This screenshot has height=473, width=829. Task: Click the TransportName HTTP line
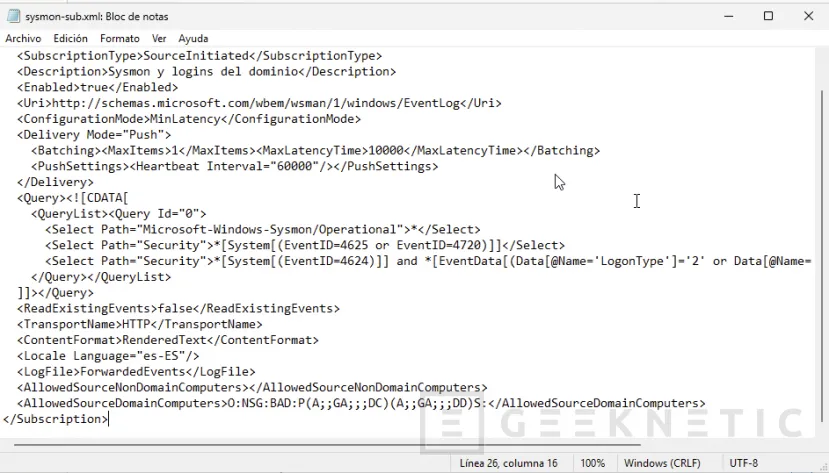click(140, 325)
